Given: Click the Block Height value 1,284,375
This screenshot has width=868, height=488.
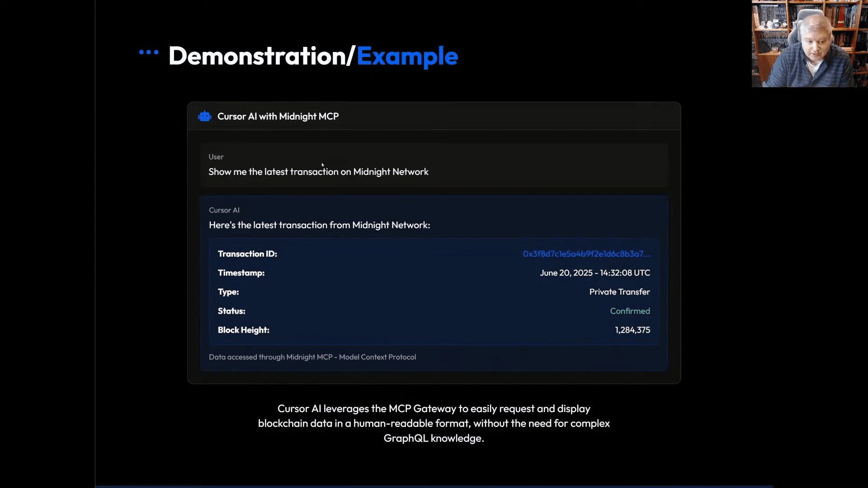Looking at the screenshot, I should click(632, 330).
